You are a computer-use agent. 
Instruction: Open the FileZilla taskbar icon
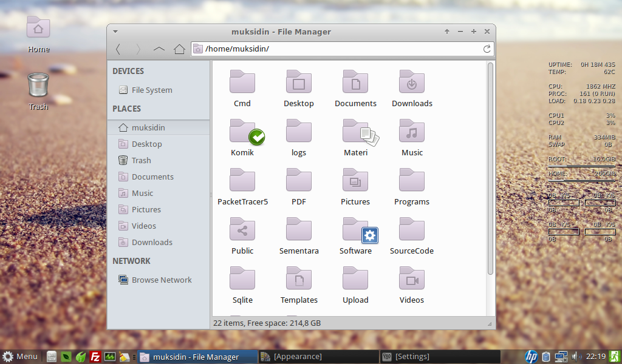[x=95, y=357]
